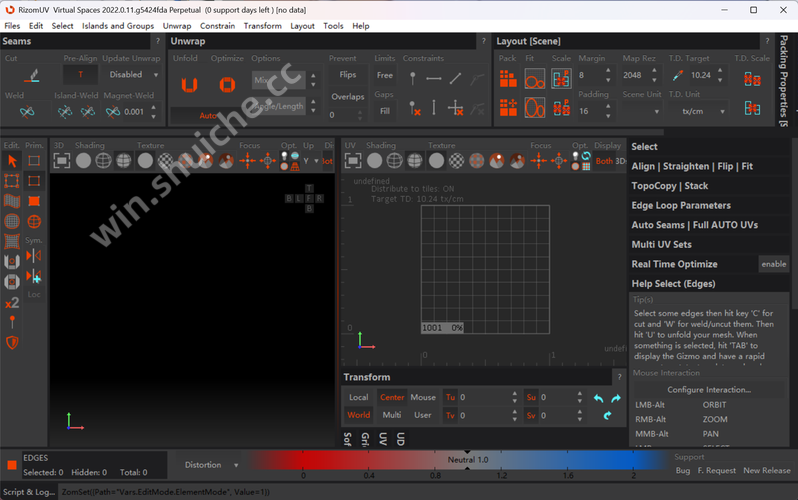The width and height of the screenshot is (798, 500).
Task: Click the Scale icon in Layout panel
Action: point(561,79)
